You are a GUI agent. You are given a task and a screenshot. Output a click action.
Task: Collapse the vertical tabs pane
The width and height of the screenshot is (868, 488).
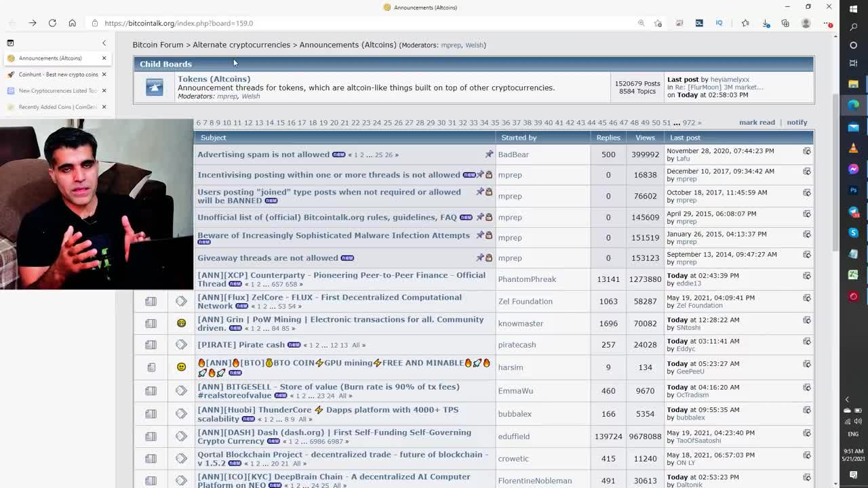104,43
